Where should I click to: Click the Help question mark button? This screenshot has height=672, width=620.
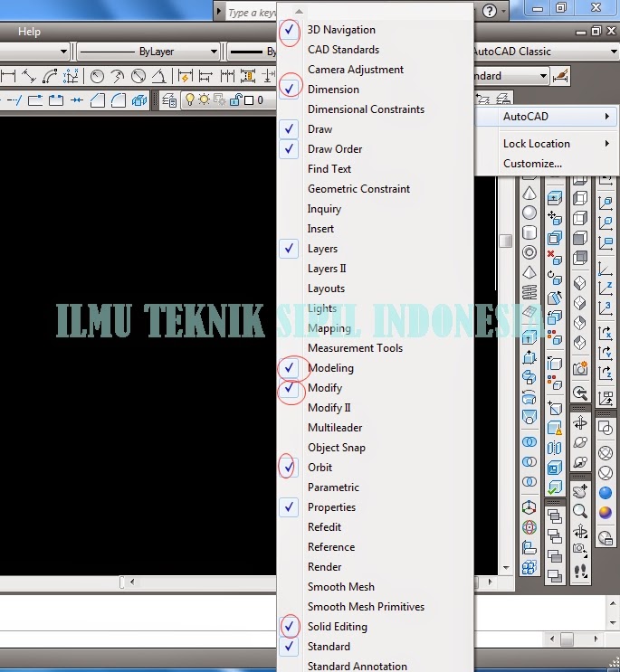tap(490, 11)
